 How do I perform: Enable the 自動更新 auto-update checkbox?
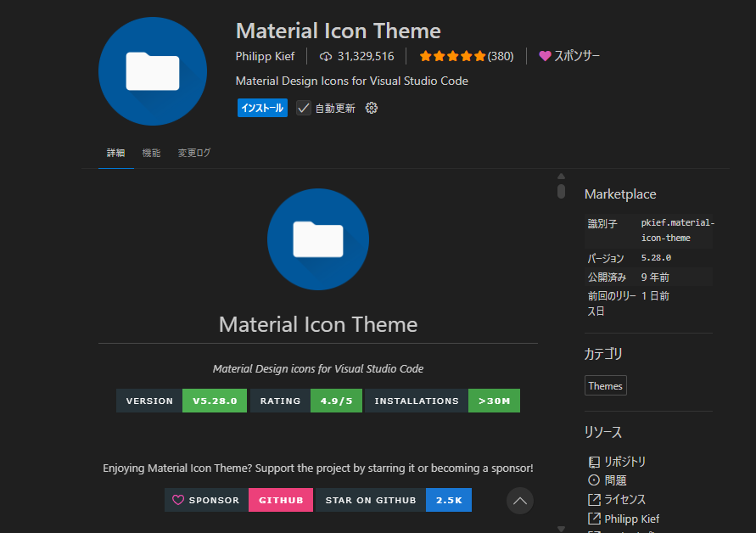[x=302, y=108]
